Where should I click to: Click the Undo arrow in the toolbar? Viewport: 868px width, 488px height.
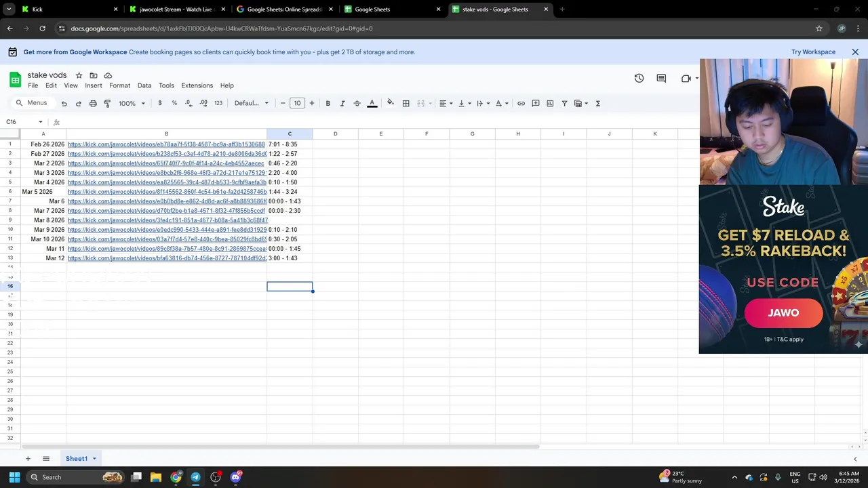[x=64, y=104]
